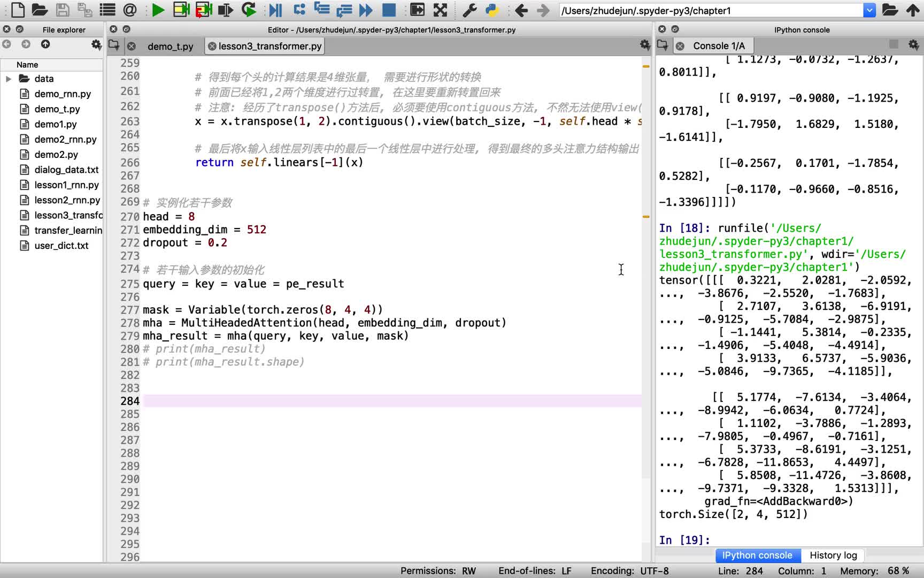Select dialog_data.txt in File explorer
The image size is (924, 578).
[66, 170]
